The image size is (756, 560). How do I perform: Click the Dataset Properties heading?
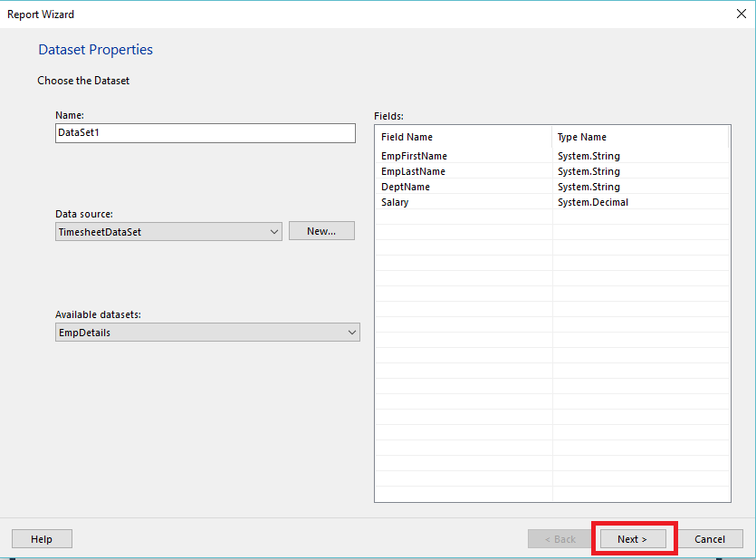95,50
